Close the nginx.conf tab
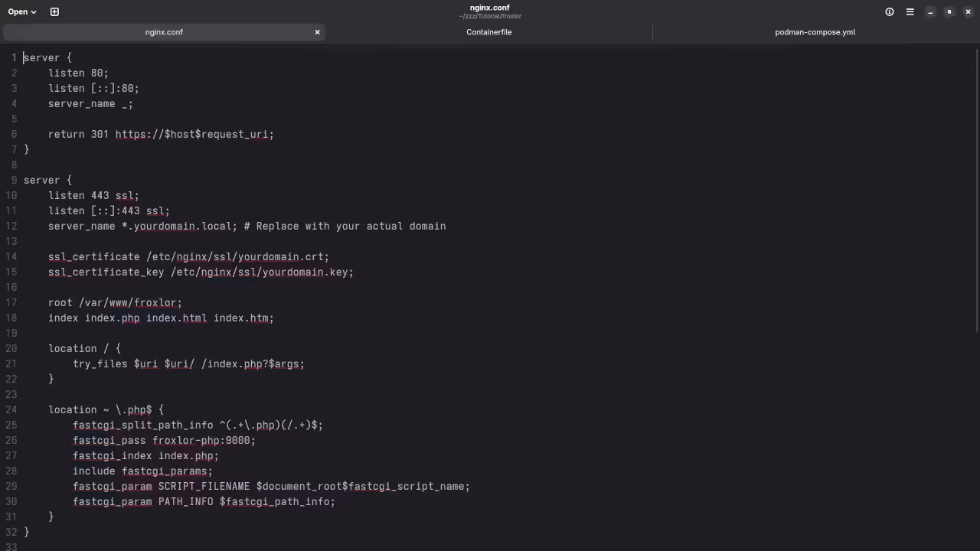Image resolution: width=980 pixels, height=551 pixels. 317,32
